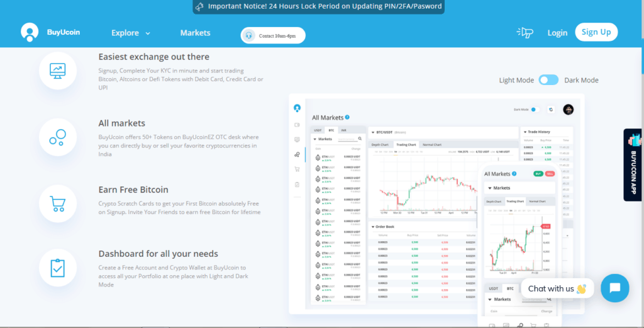The image size is (644, 328).
Task: Click the profile logo atop the dashboard sidebar
Action: point(297,108)
